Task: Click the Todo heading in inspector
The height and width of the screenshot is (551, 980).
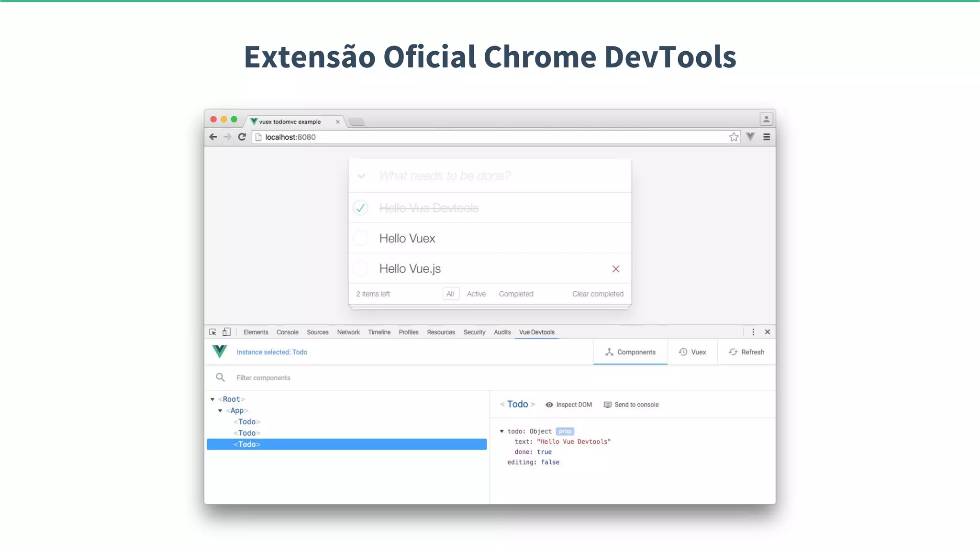Action: (x=517, y=404)
